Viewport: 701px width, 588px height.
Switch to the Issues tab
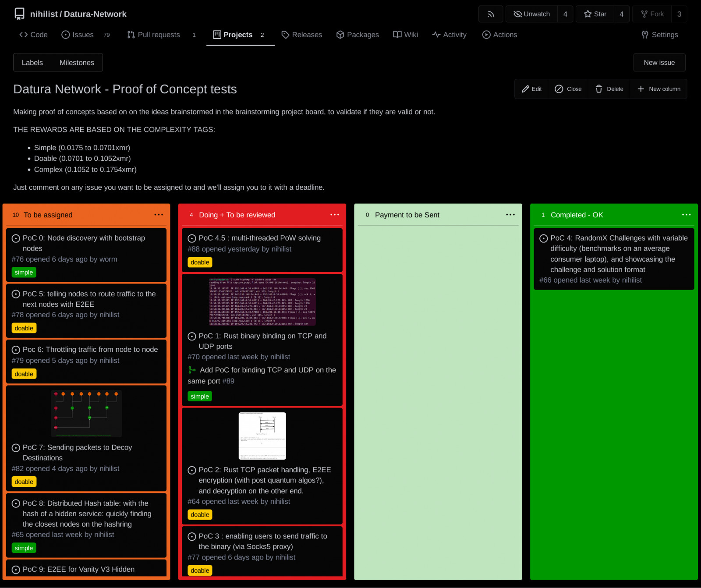pyautogui.click(x=78, y=35)
